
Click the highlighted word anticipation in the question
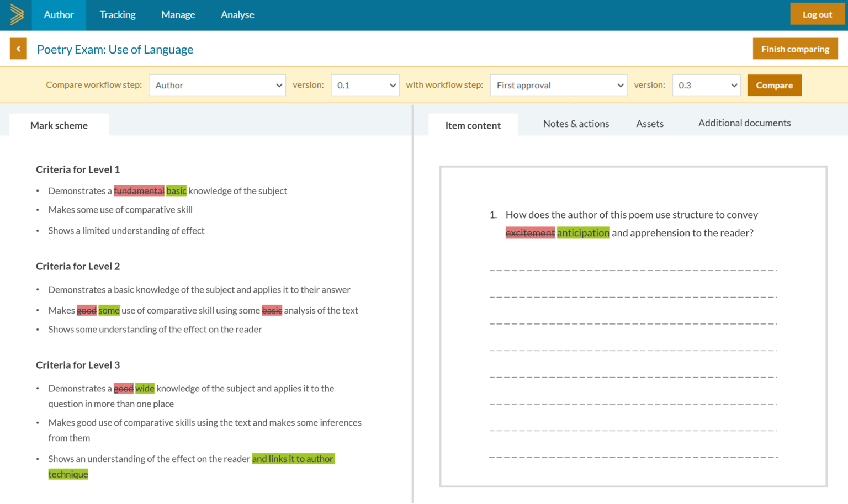583,232
